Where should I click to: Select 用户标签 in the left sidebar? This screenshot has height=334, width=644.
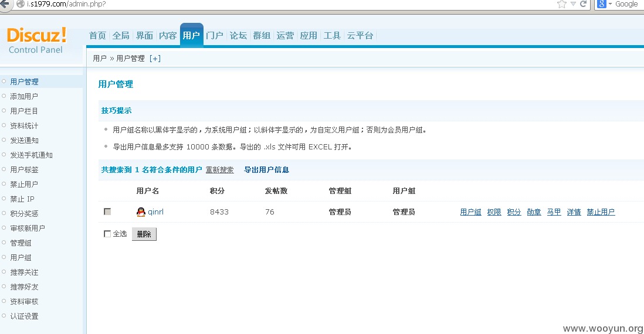[x=24, y=169]
